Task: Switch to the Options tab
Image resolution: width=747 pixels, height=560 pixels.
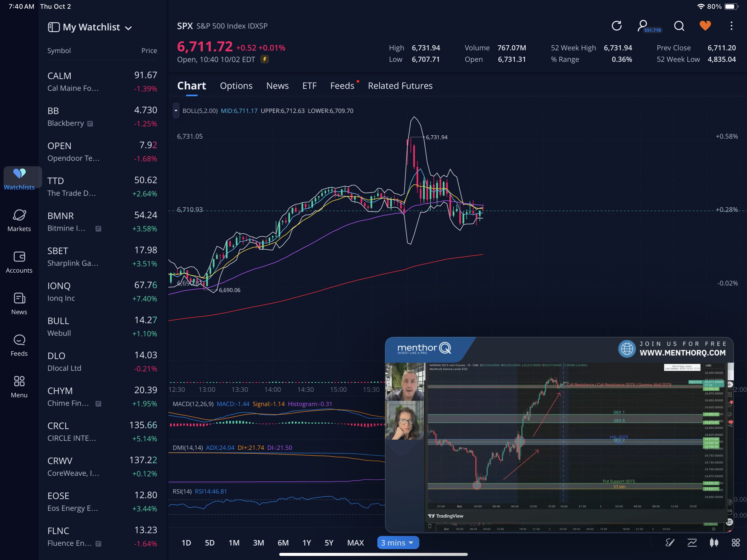Action: point(236,86)
